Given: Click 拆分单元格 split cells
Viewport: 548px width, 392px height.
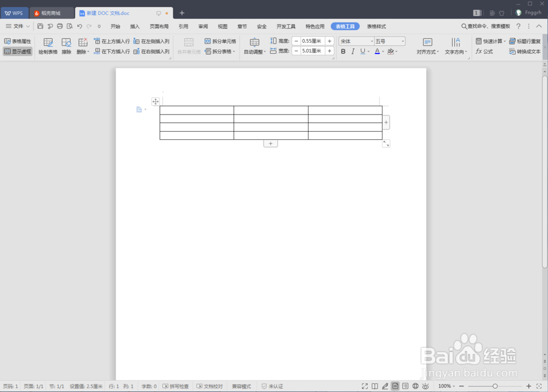Looking at the screenshot, I should tap(220, 41).
